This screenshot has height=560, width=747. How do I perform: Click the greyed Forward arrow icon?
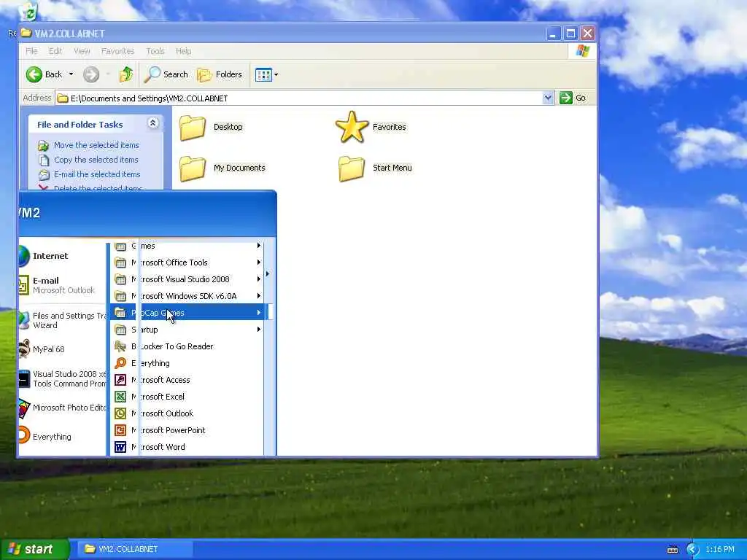[91, 74]
